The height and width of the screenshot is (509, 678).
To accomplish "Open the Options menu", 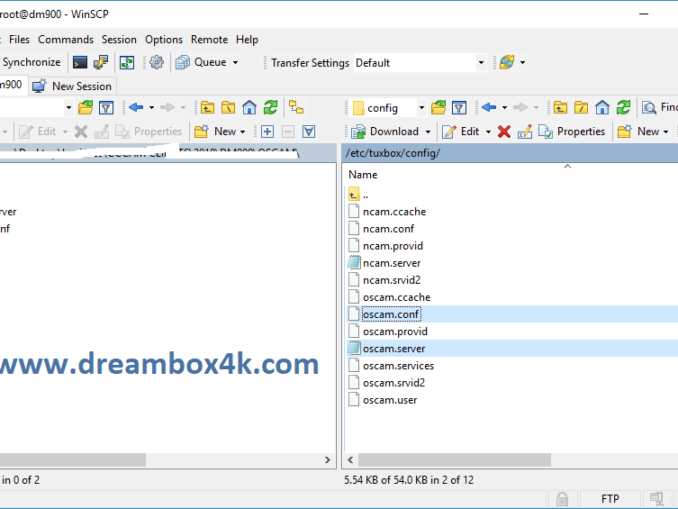I will pos(164,39).
